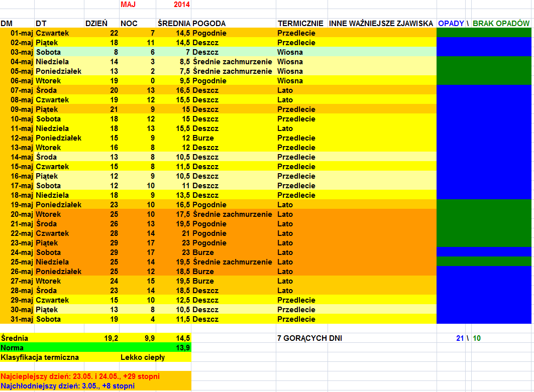The height and width of the screenshot is (392, 534).
Task: Click the Lekko ciepły classification cell
Action: click(143, 357)
